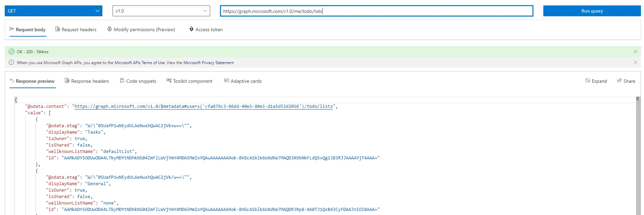Click the id value ending in JniOZ8AAA=
The image size is (644, 215).
pos(221,210)
